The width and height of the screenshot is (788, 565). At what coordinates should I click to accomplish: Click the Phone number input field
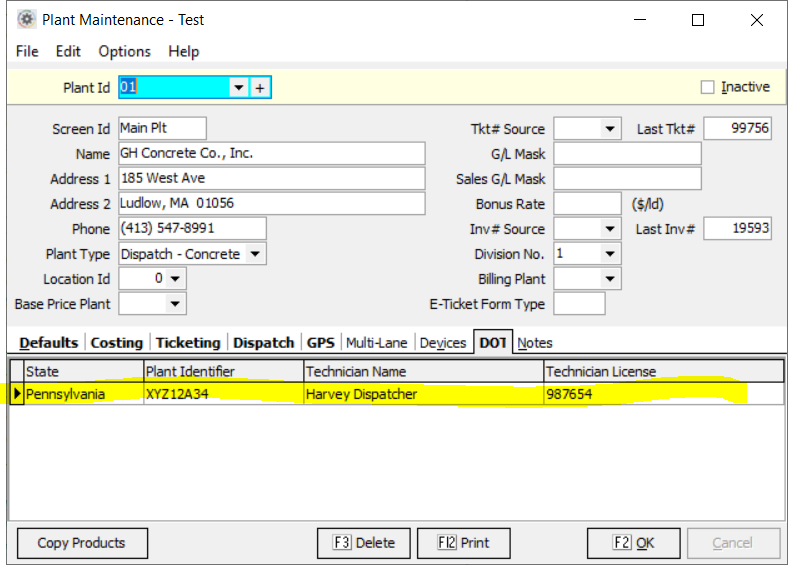(x=192, y=229)
